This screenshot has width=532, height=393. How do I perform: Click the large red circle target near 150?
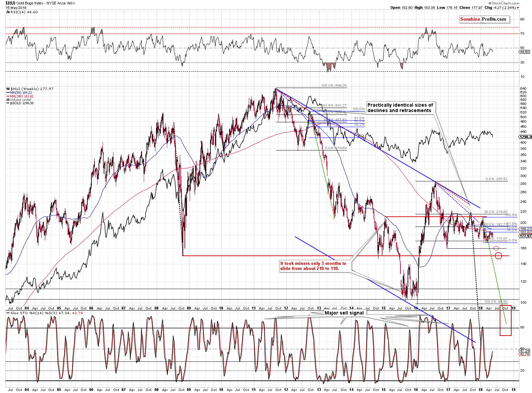click(x=498, y=256)
